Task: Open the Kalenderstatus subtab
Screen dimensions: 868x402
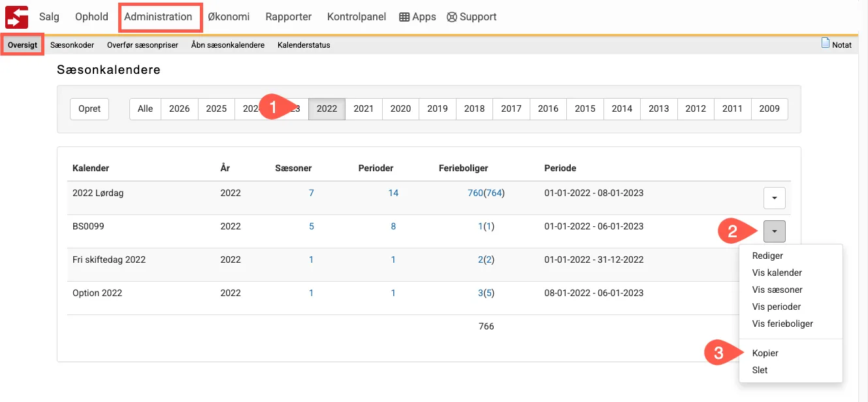Action: pos(304,45)
